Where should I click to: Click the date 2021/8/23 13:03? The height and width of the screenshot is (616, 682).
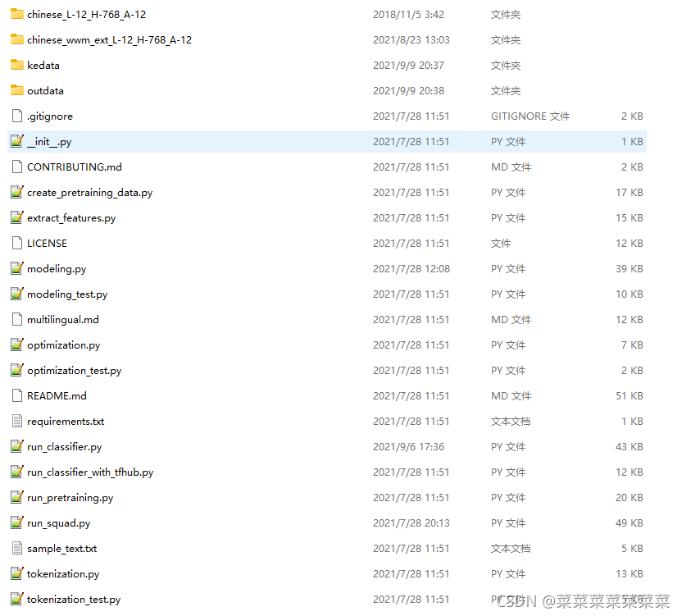(x=411, y=40)
